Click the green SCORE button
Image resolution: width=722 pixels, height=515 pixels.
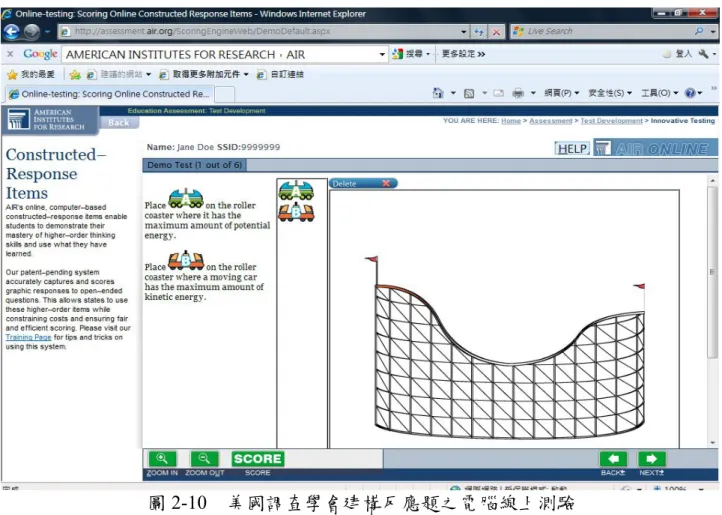pos(257,459)
